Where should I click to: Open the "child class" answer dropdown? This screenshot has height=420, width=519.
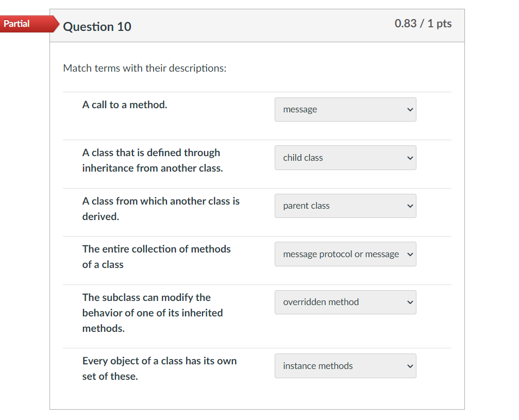coord(345,158)
